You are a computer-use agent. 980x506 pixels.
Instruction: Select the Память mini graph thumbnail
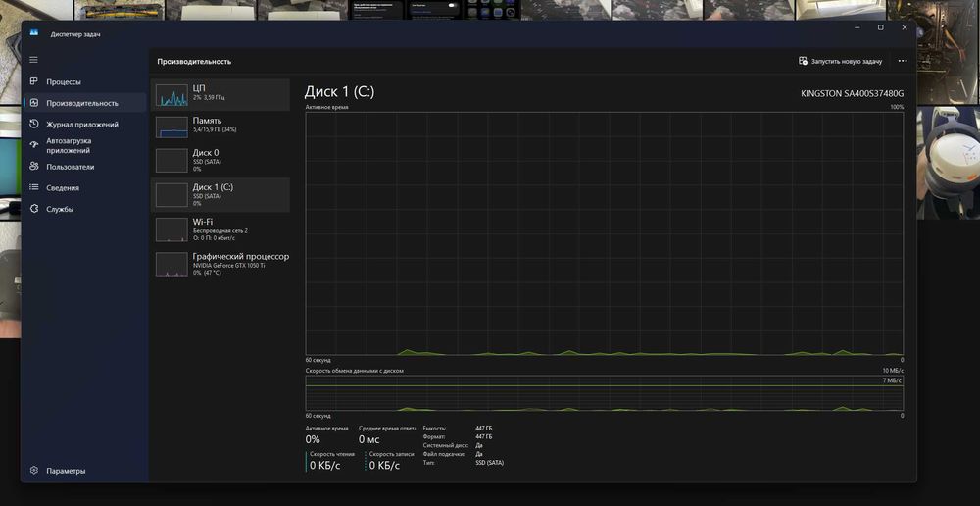pos(171,126)
